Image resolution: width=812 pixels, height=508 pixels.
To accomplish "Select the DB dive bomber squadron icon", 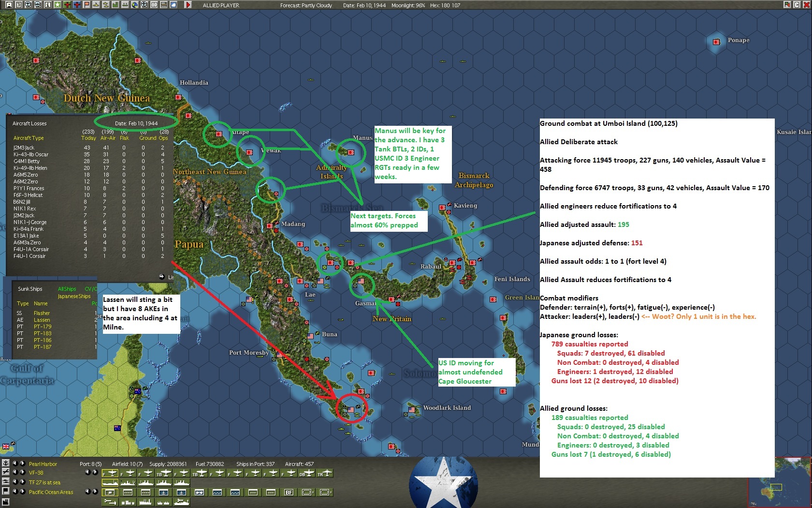I will click(x=306, y=473).
